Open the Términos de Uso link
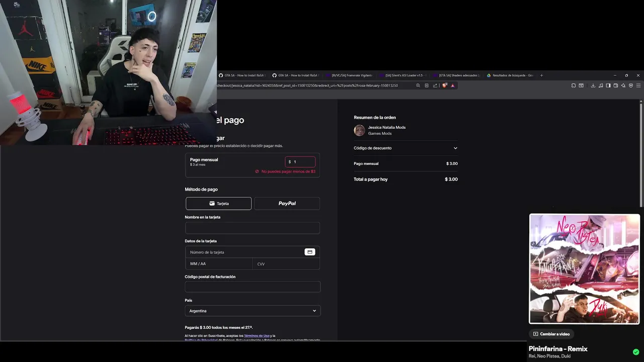This screenshot has height=362, width=644. tap(257, 335)
